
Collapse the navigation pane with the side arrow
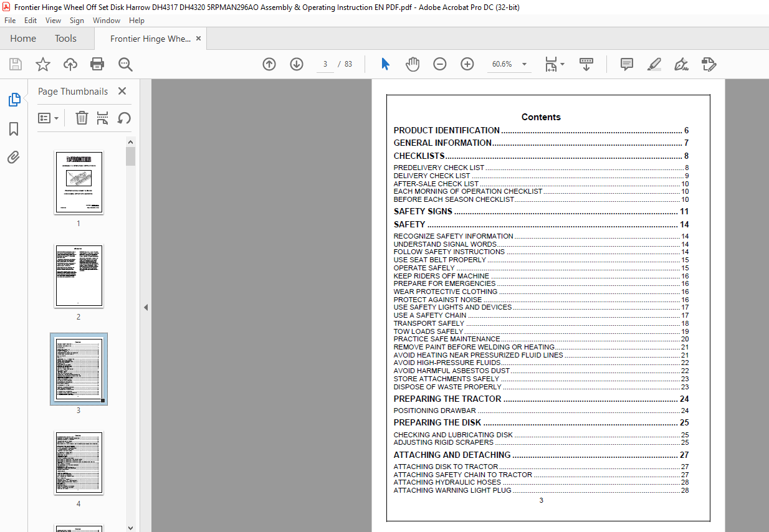(146, 307)
